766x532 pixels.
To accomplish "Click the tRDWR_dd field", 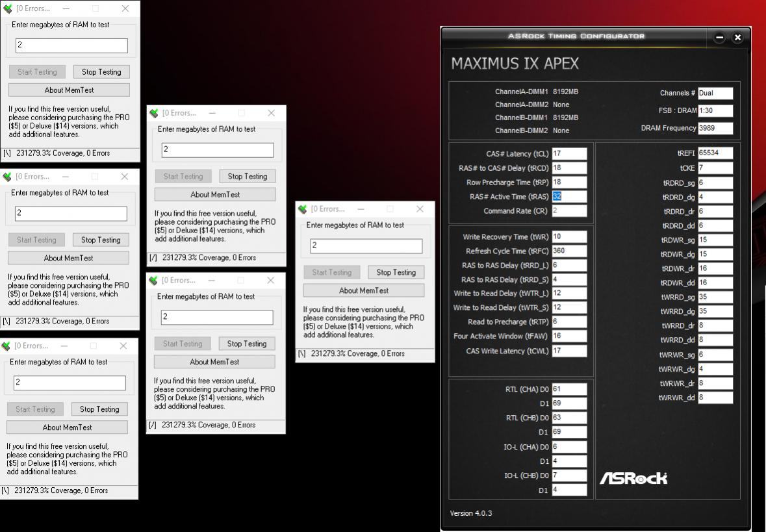I will pyautogui.click(x=715, y=283).
